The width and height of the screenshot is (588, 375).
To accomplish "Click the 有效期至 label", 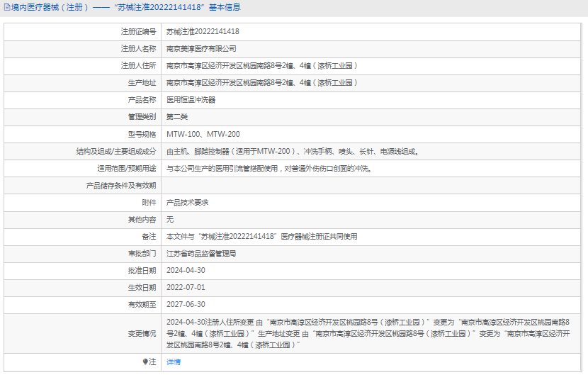I will pos(142,304).
